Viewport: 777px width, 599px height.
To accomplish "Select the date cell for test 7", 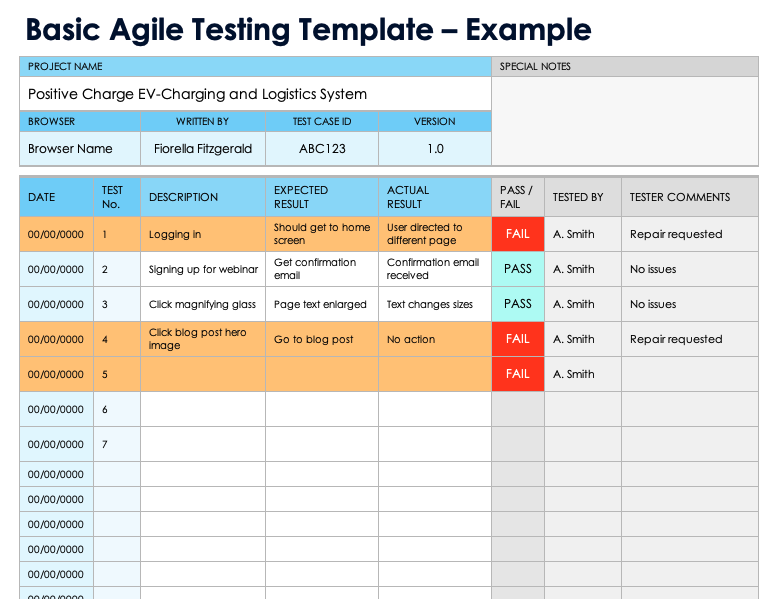I will [56, 444].
